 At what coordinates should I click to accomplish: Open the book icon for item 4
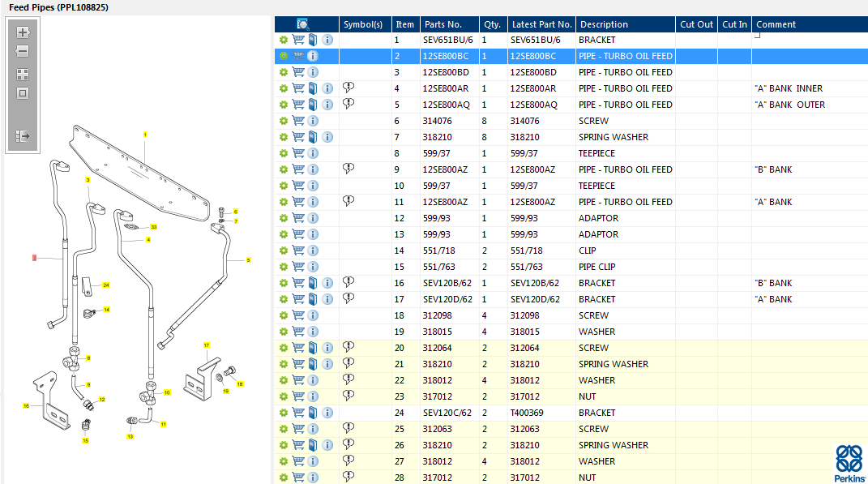tap(313, 88)
